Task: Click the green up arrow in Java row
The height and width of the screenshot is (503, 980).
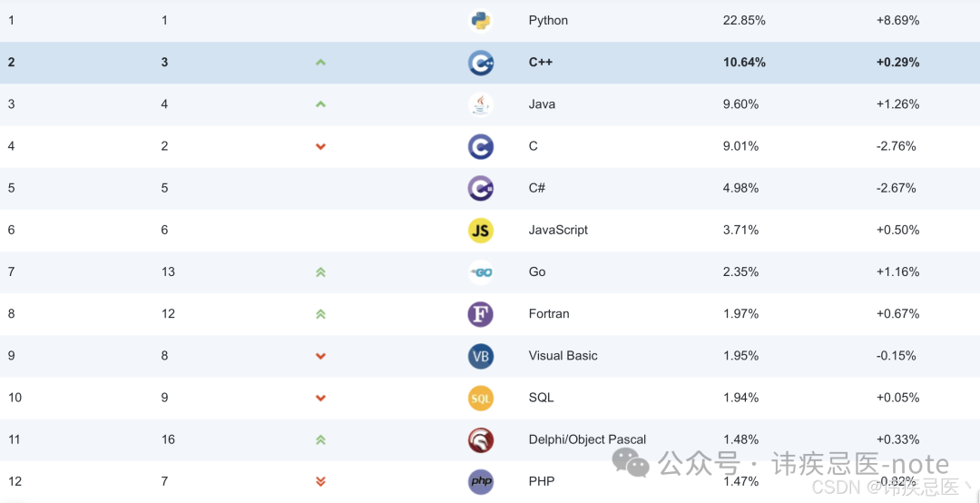Action: (320, 104)
